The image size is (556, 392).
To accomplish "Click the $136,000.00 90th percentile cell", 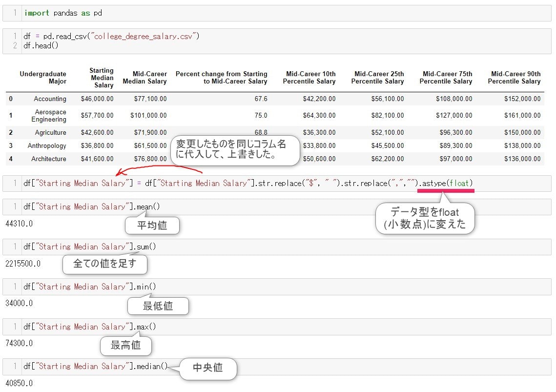I will click(x=523, y=159).
